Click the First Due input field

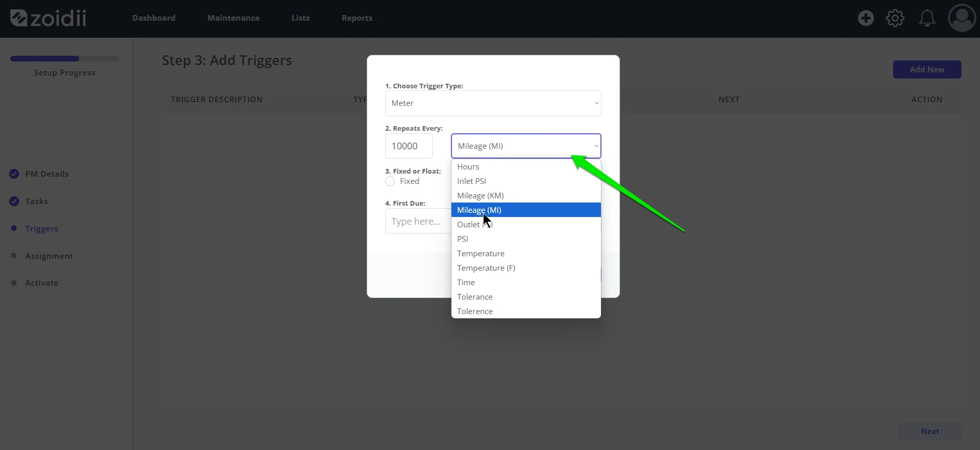(418, 221)
